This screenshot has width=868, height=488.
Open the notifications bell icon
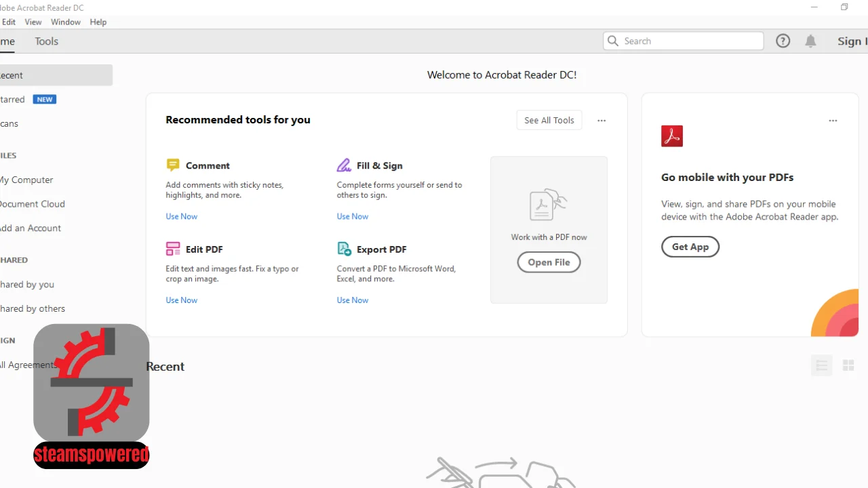click(810, 41)
